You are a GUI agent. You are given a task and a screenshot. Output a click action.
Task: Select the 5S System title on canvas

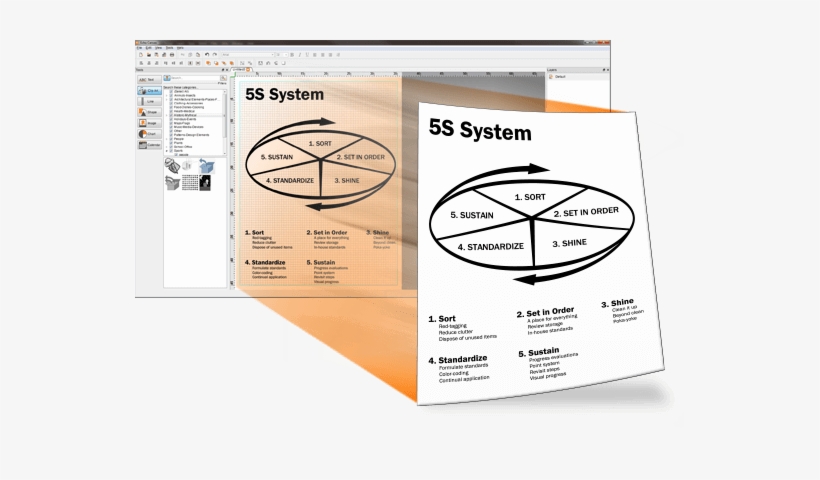point(284,95)
